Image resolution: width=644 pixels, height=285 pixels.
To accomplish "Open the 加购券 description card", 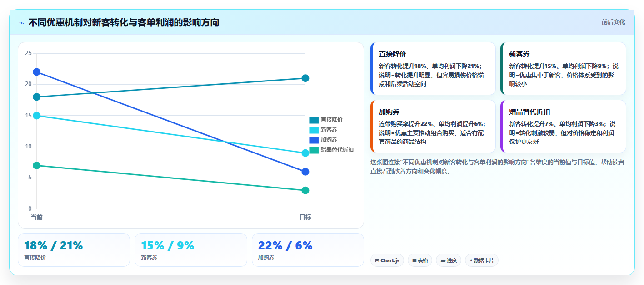I will click(433, 126).
